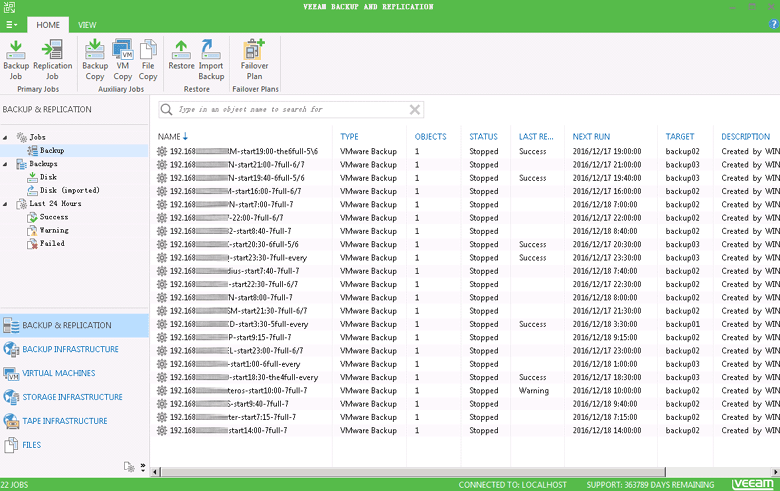780x491 pixels.
Task: Click gear icon of start16:00-7full-6/7 job
Action: [x=162, y=191]
